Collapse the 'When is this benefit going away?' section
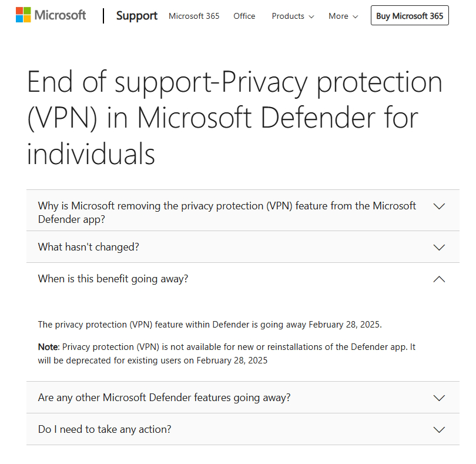 point(235,279)
